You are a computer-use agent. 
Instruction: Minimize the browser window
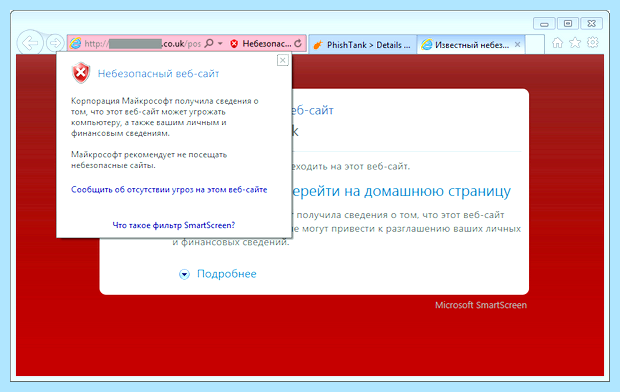pyautogui.click(x=544, y=24)
